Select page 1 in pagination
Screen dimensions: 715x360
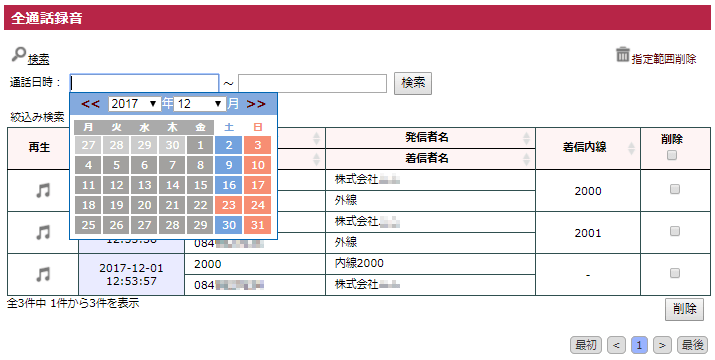coord(639,345)
